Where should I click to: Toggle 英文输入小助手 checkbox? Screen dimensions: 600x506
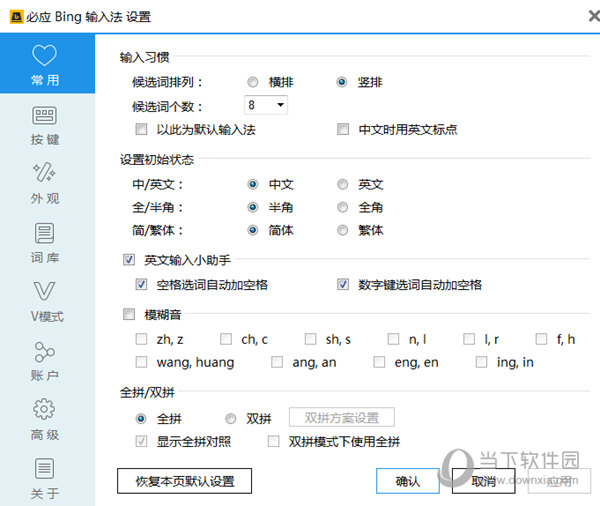[x=129, y=260]
